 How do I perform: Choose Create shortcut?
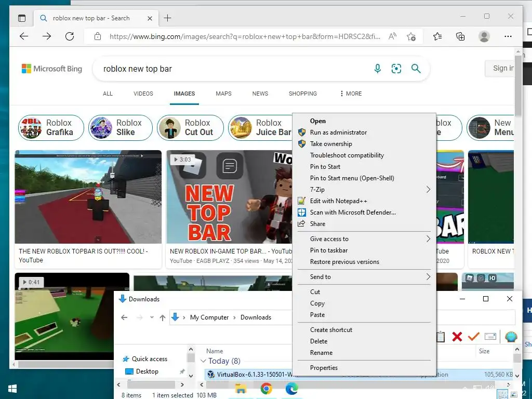point(364,330)
